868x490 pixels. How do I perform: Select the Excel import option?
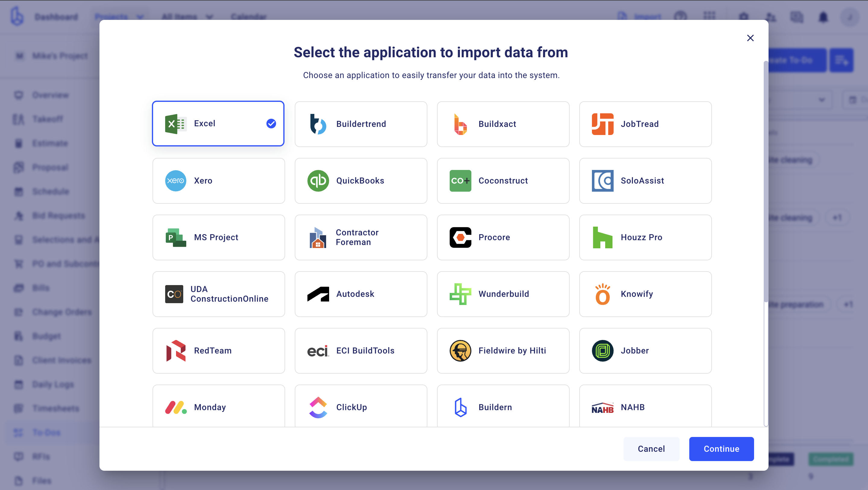coord(218,124)
